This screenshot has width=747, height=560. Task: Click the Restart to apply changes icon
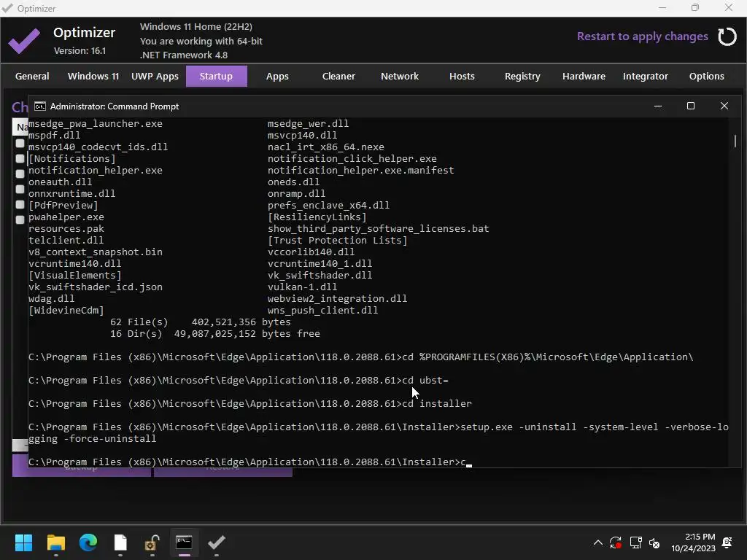coord(727,36)
